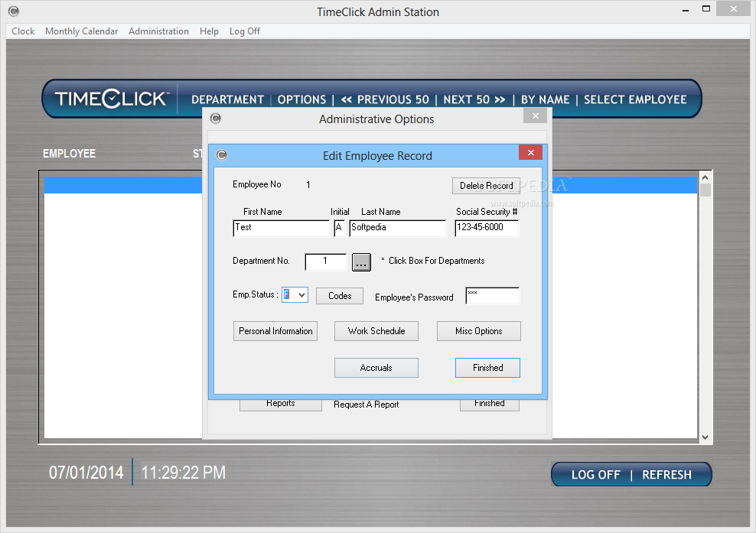Open the Monthly Calendar menu
Viewport: 756px width, 533px height.
(x=81, y=31)
